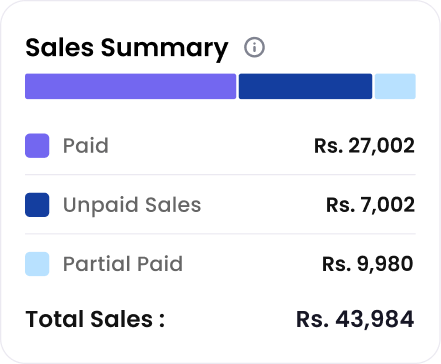Click the divider line below Paid row
This screenshot has width=441, height=364.
coord(220,174)
